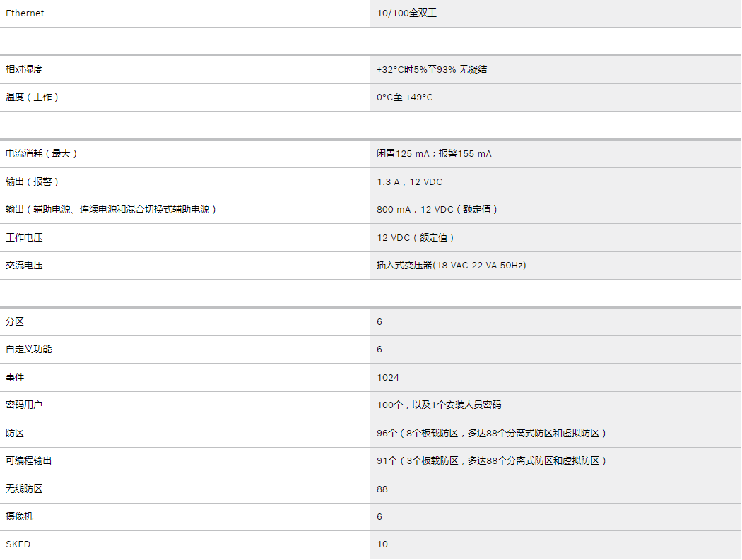Click the 工作电压 row label
The image size is (742, 560).
click(24, 238)
